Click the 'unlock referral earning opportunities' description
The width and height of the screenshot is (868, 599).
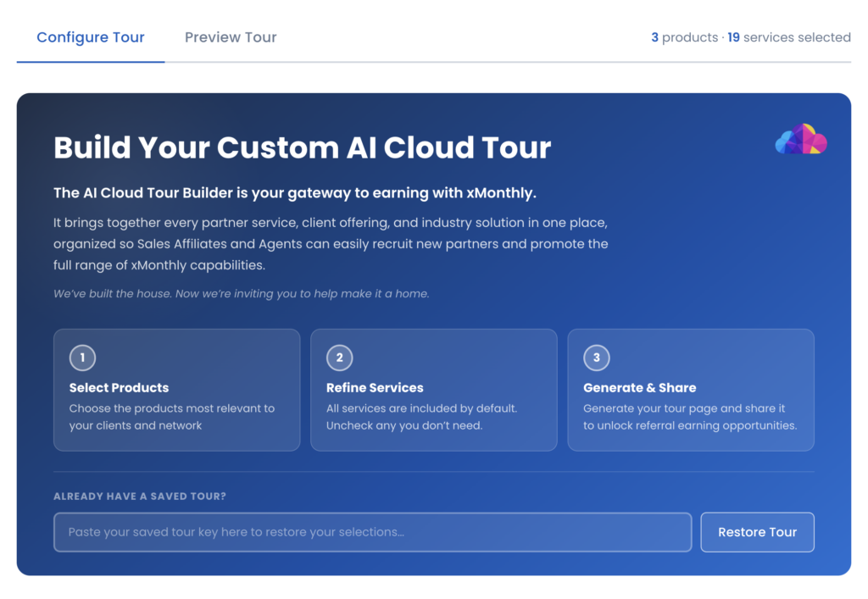tap(690, 425)
